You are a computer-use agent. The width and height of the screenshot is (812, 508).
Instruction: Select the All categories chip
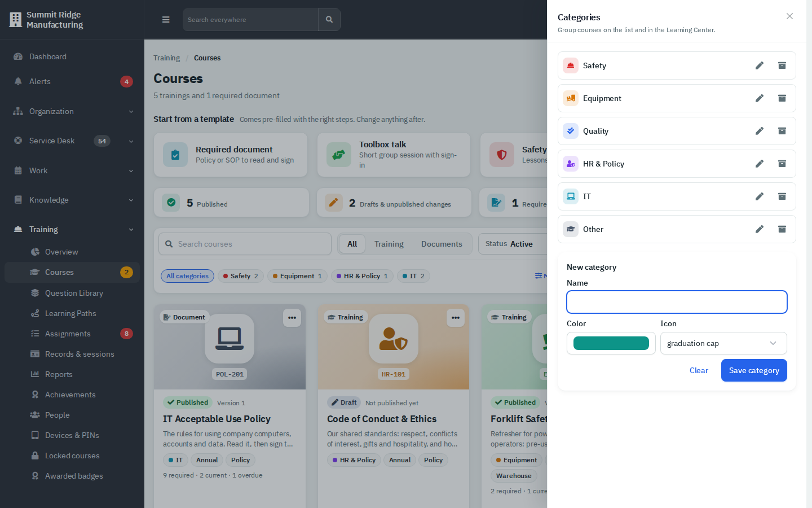[187, 276]
